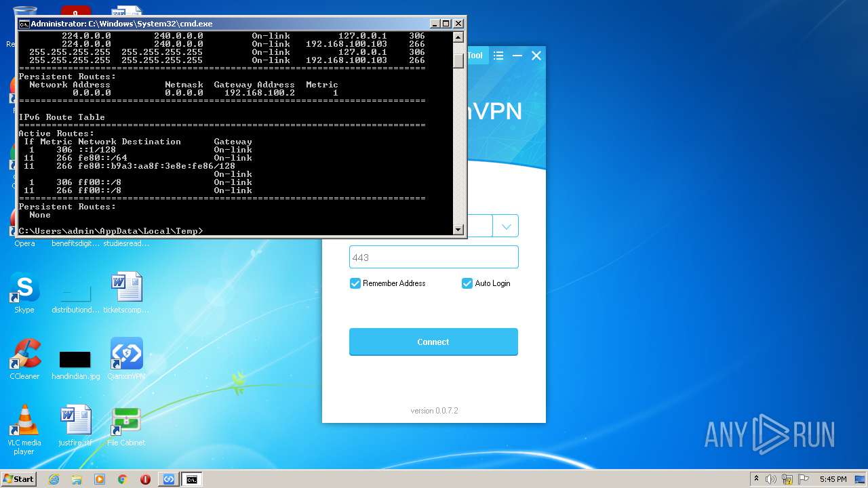Open Windows Explorer from the taskbar
This screenshot has width=868, height=488.
click(77, 479)
